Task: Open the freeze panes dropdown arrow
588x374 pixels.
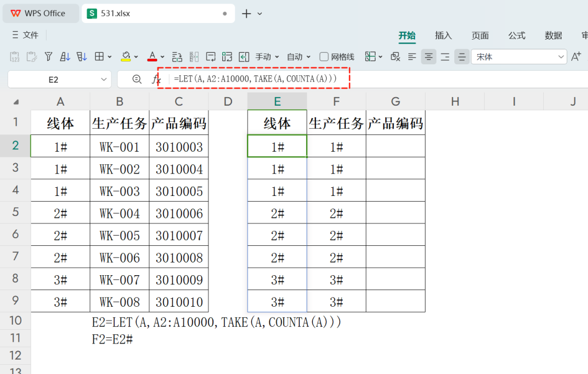Action: click(380, 57)
